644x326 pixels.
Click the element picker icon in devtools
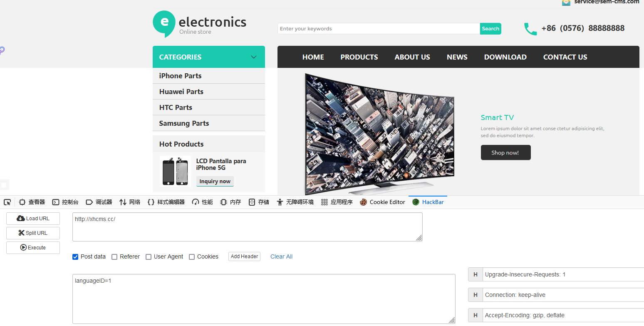click(7, 202)
